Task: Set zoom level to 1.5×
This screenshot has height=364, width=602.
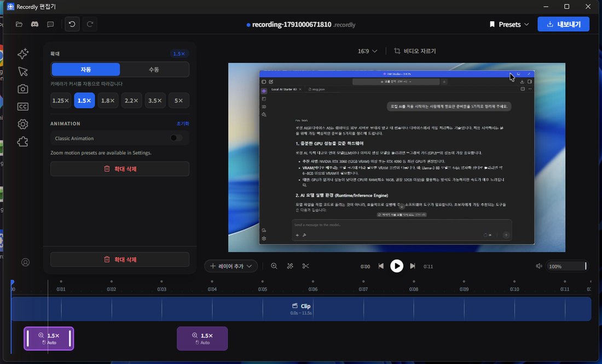Action: pyautogui.click(x=84, y=101)
